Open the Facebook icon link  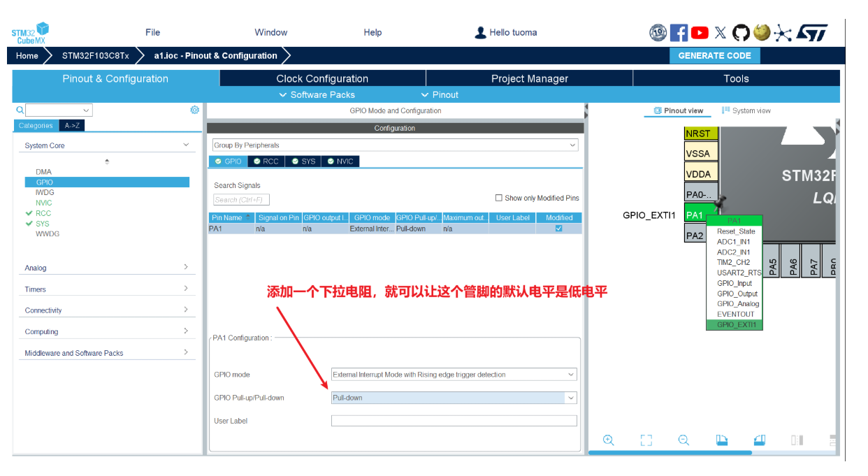pyautogui.click(x=679, y=32)
